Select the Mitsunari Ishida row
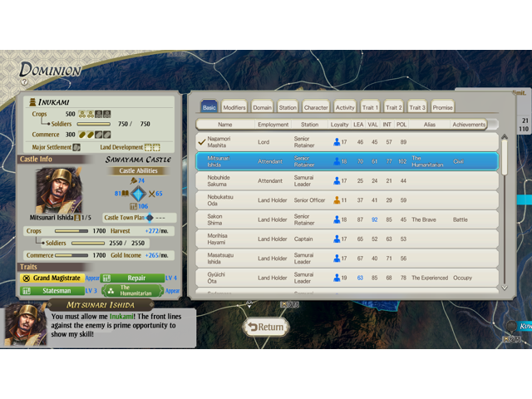This screenshot has height=399, width=532. tap(347, 161)
